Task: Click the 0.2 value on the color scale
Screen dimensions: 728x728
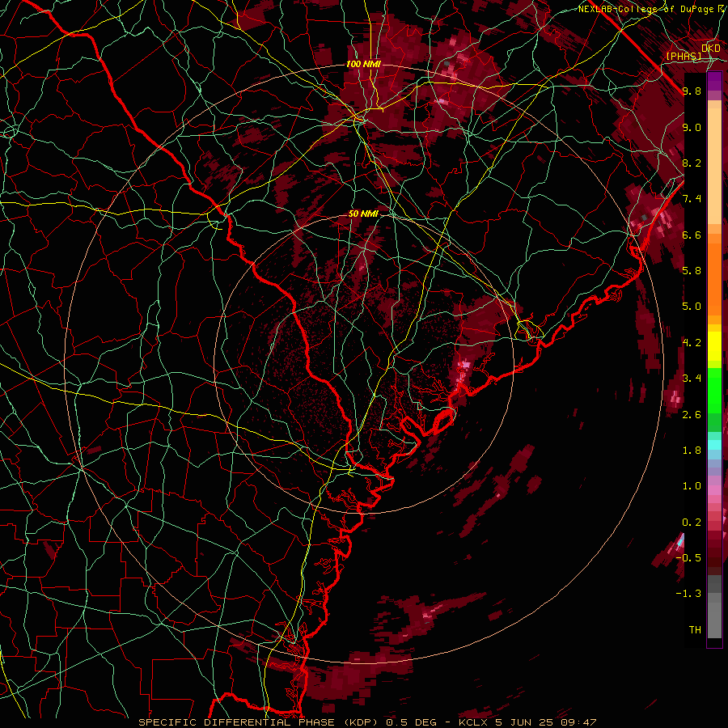Action: pyautogui.click(x=692, y=523)
